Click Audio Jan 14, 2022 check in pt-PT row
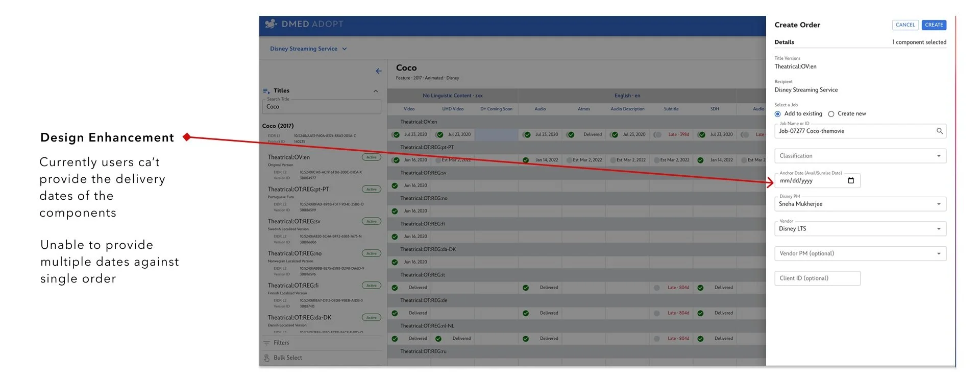Screen dimensions: 980x375 point(526,160)
